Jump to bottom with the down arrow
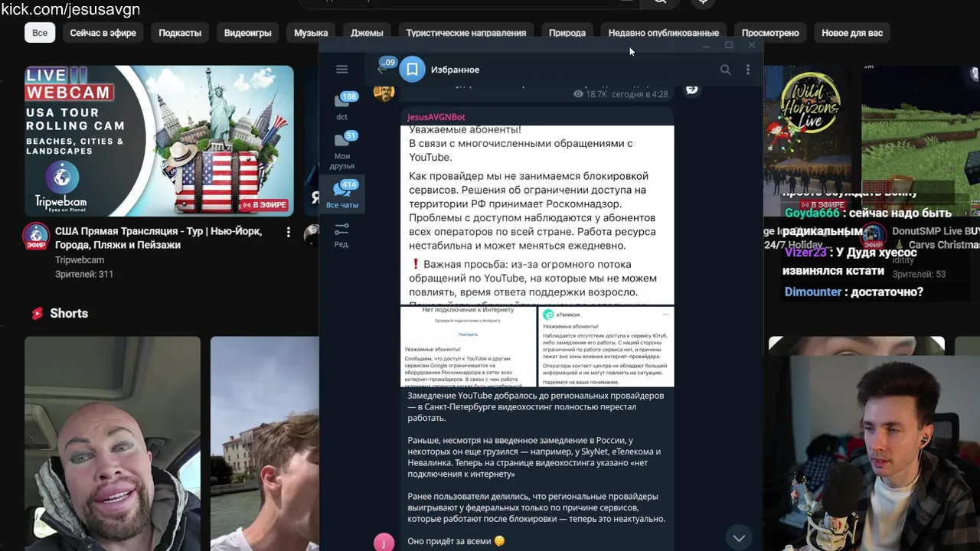The image size is (980, 551). 739,538
